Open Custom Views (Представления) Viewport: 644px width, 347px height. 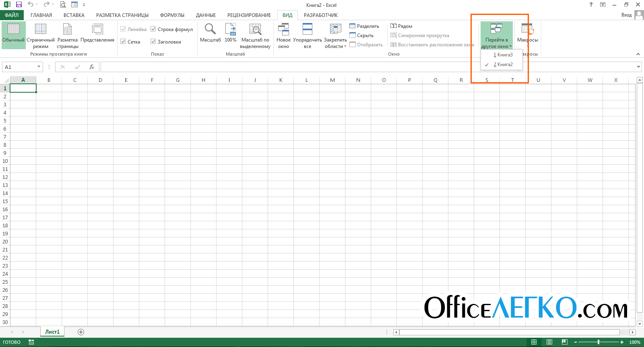(x=97, y=32)
